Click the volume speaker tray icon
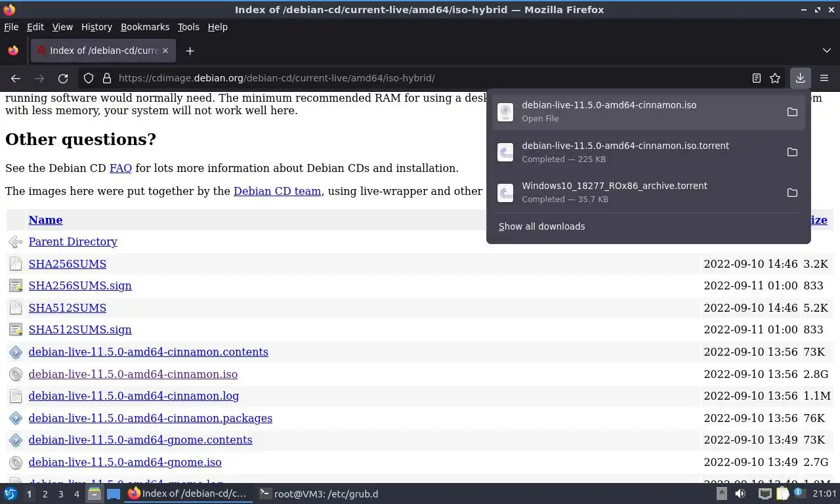 coord(740,493)
